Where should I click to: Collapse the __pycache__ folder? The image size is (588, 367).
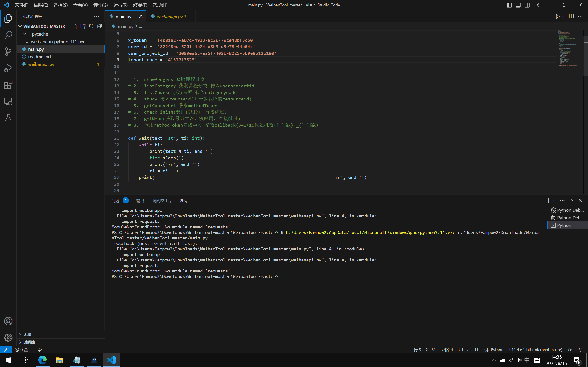[x=24, y=34]
